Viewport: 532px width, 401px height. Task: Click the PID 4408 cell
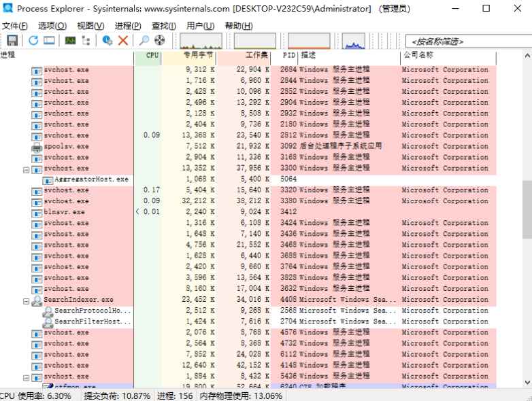[x=288, y=299]
